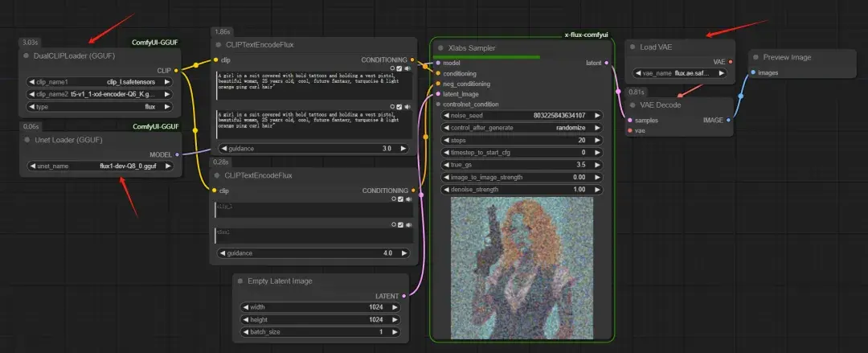
Task: Click the CLIP output port on DualCLIPLoader
Action: [x=176, y=70]
